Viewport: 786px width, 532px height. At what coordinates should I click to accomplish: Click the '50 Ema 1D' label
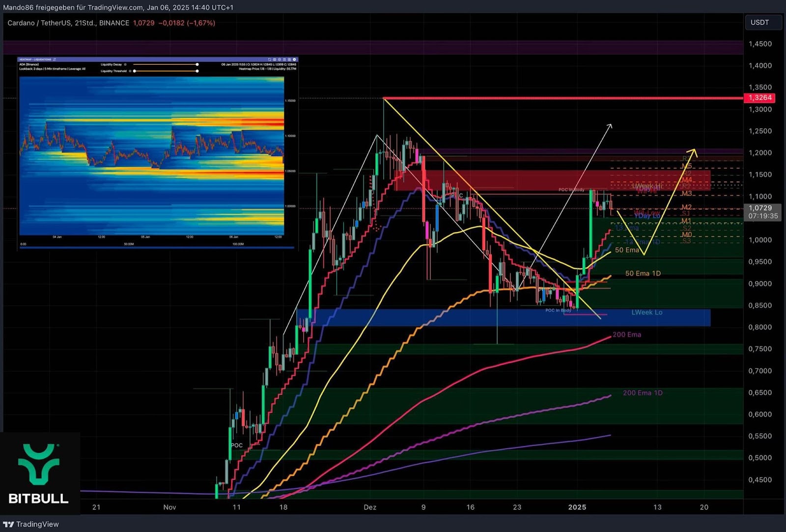click(643, 273)
